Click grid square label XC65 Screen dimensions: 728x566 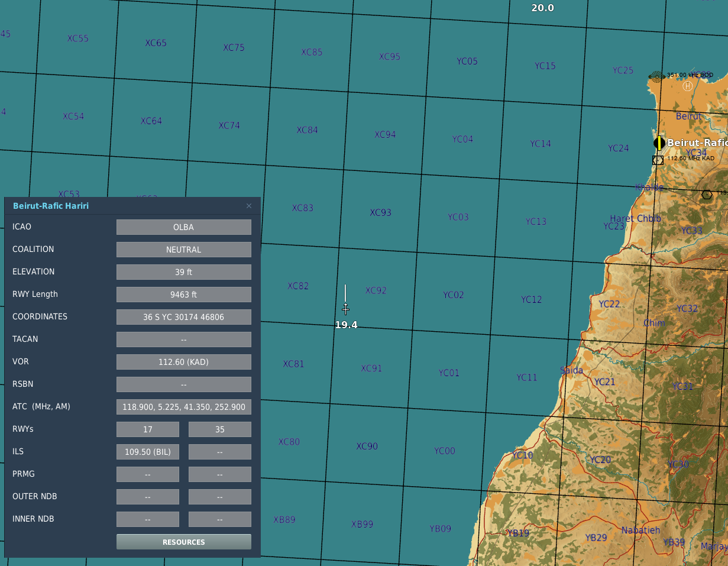click(156, 43)
